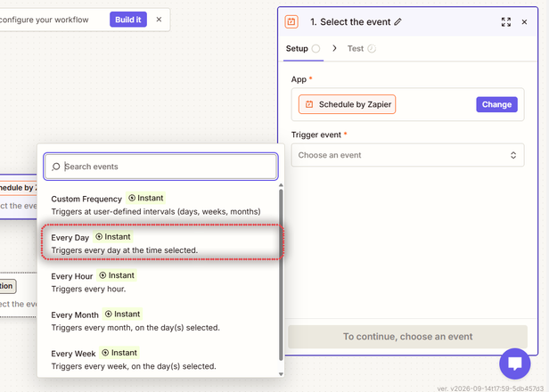Click text Triggers every week, on the day(s) selected

pyautogui.click(x=134, y=366)
